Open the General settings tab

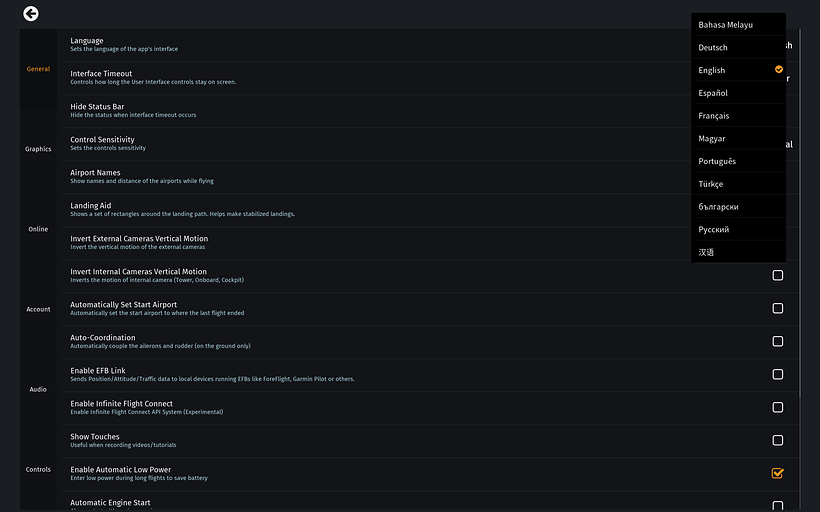pos(38,69)
